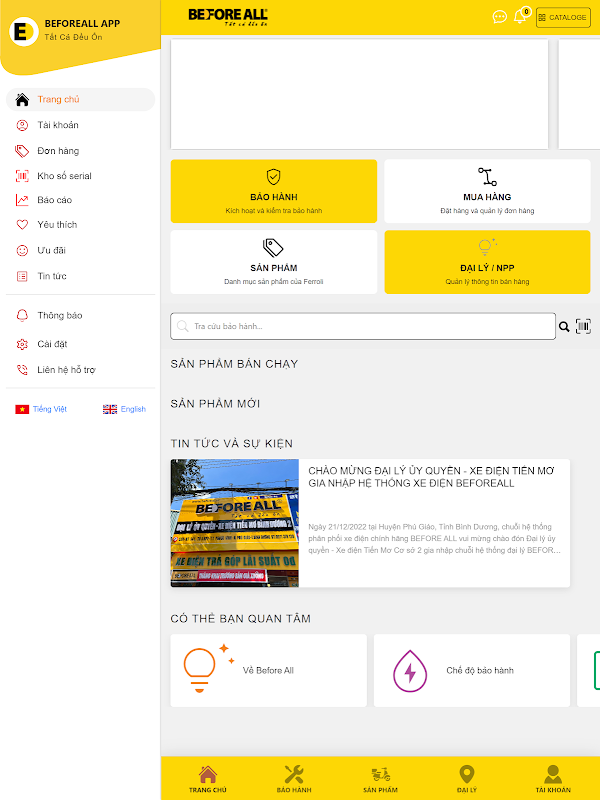
Task: Click the magnifier search submit icon
Action: 564,327
